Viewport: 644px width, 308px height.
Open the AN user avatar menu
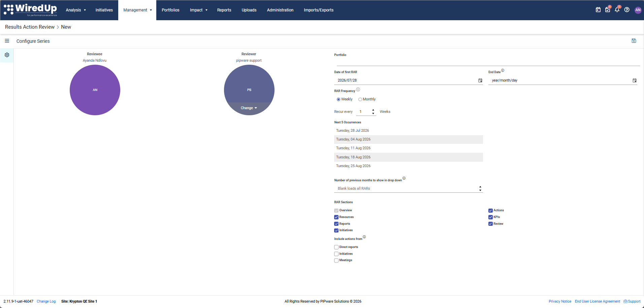pos(638,10)
